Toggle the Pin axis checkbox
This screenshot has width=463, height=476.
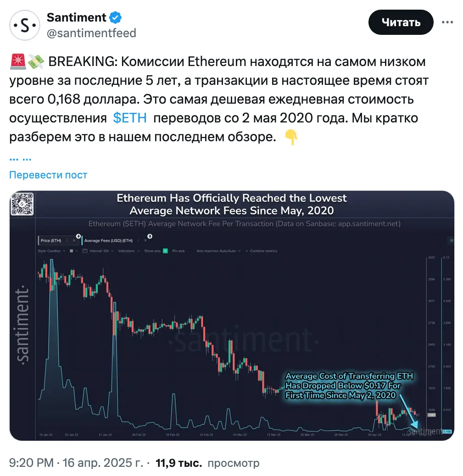(x=190, y=251)
